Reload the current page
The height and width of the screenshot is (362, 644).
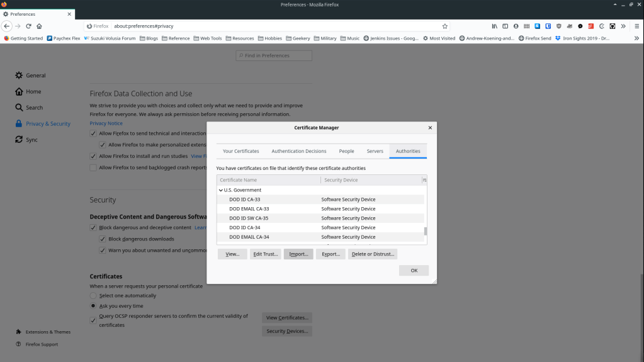pos(28,26)
